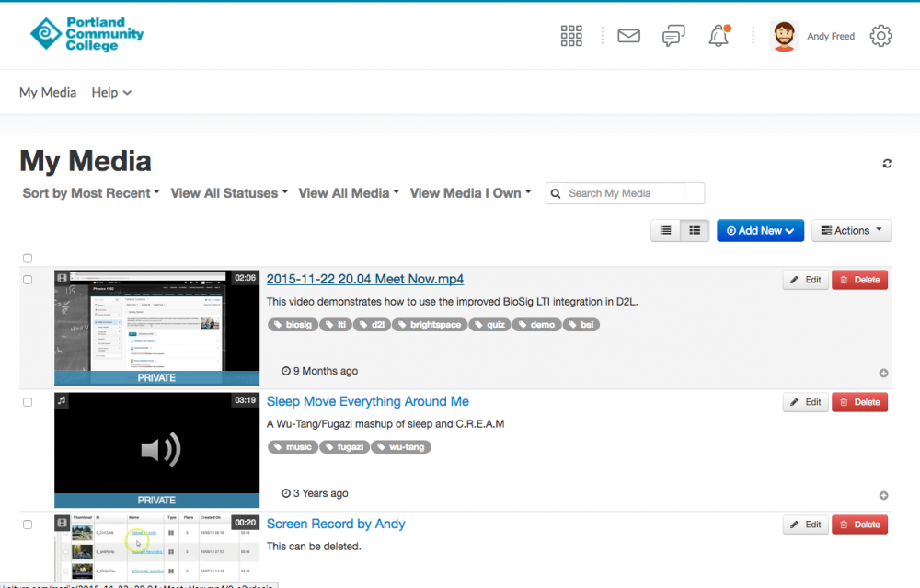The height and width of the screenshot is (588, 920).
Task: Check the notification bell with orange dot
Action: pyautogui.click(x=719, y=36)
